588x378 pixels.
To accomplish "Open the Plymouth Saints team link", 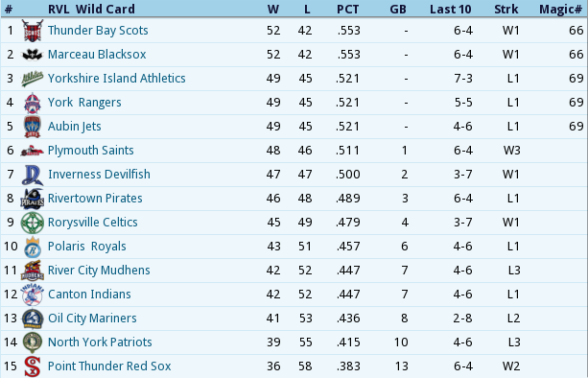I will (x=91, y=151).
